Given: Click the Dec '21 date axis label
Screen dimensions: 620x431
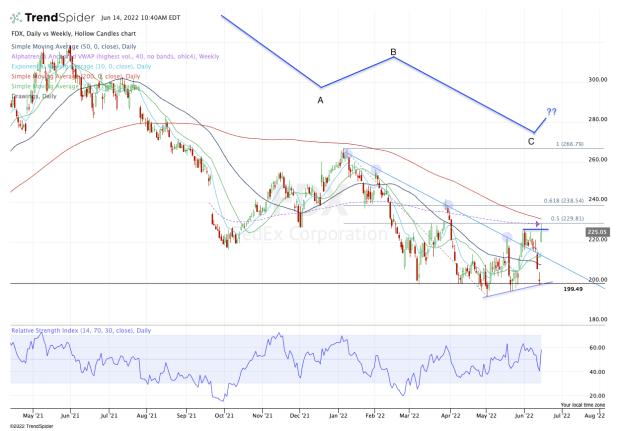Looking at the screenshot, I should (300, 416).
